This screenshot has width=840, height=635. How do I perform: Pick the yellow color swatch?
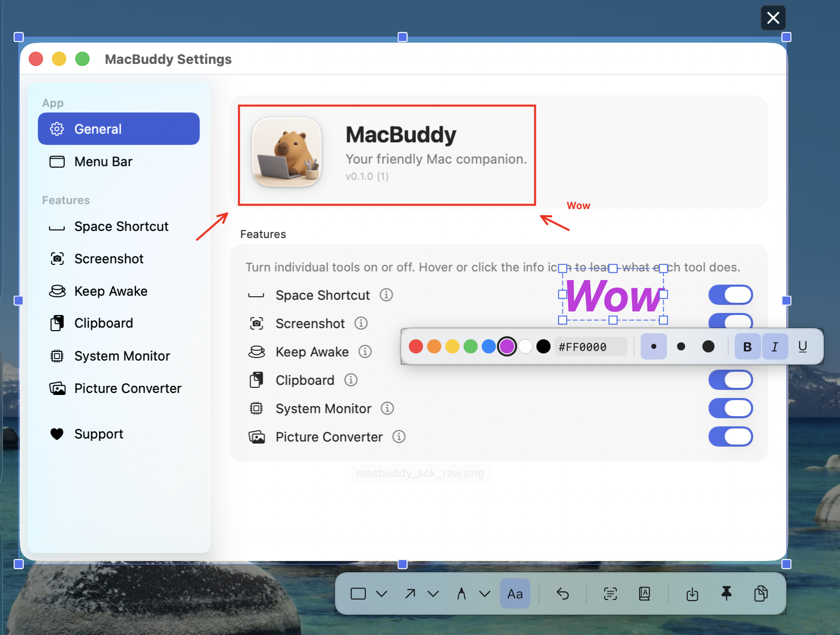pyautogui.click(x=452, y=346)
